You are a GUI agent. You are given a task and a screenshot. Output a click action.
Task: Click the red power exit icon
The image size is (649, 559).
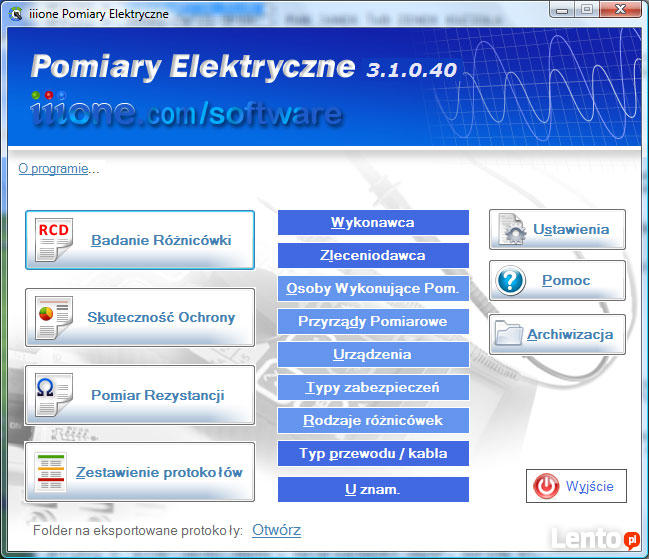point(546,486)
